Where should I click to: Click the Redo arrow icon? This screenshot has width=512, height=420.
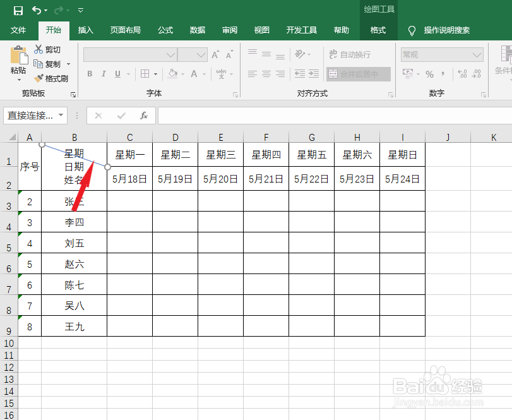tap(59, 11)
